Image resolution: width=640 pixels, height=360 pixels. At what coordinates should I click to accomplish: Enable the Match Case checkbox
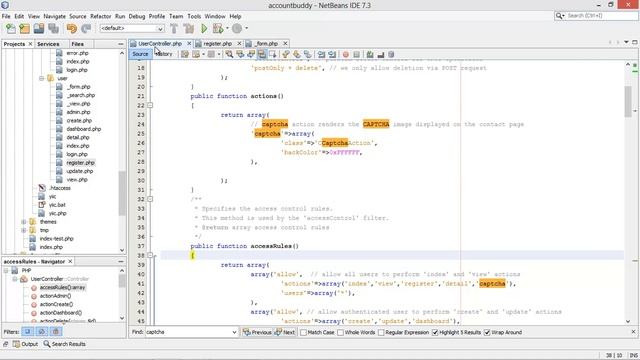point(303,332)
